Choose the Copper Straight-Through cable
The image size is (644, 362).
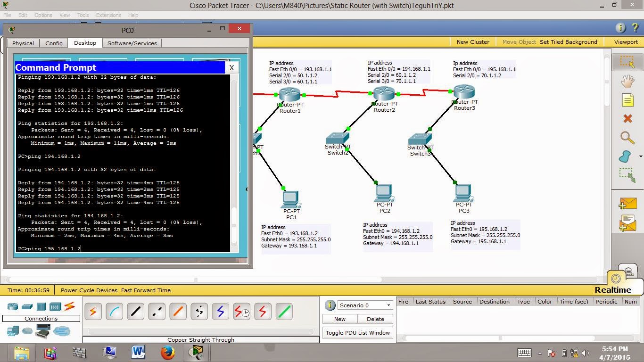coord(136,312)
